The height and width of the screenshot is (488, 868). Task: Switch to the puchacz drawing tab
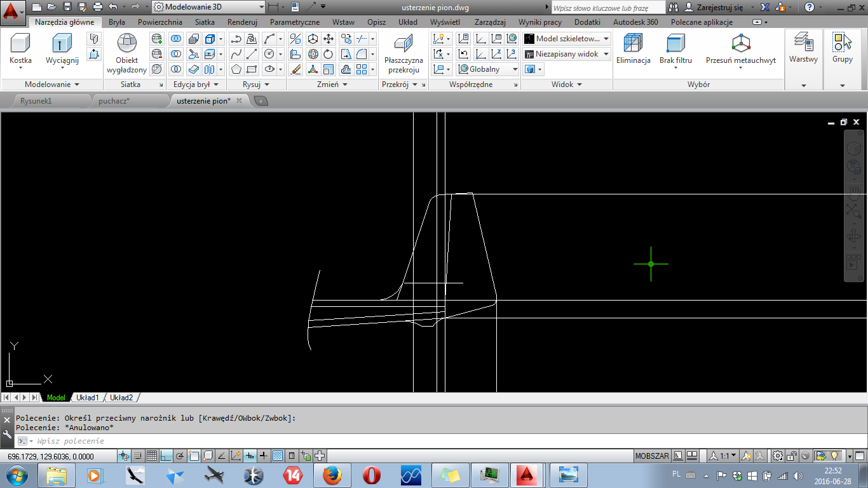[114, 101]
